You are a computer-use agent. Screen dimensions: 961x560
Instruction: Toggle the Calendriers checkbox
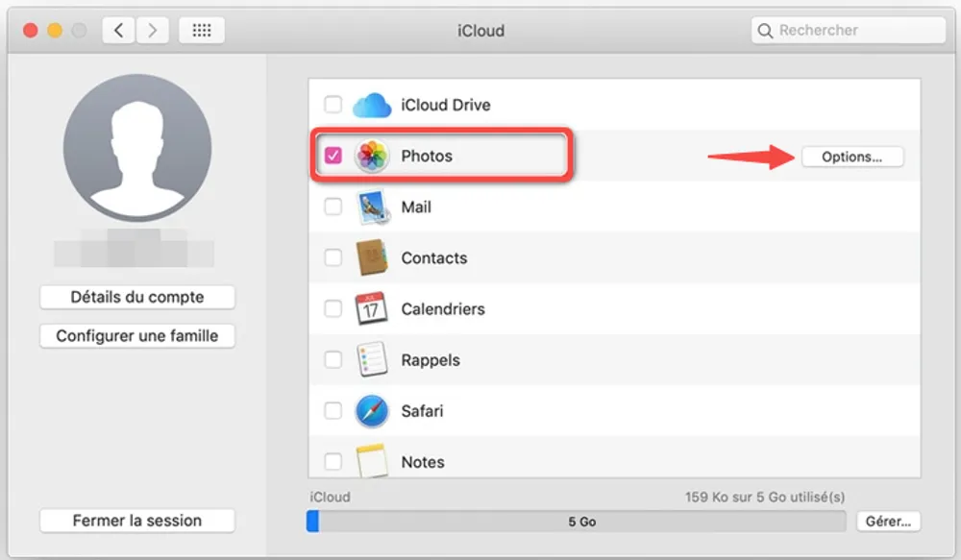click(x=333, y=308)
